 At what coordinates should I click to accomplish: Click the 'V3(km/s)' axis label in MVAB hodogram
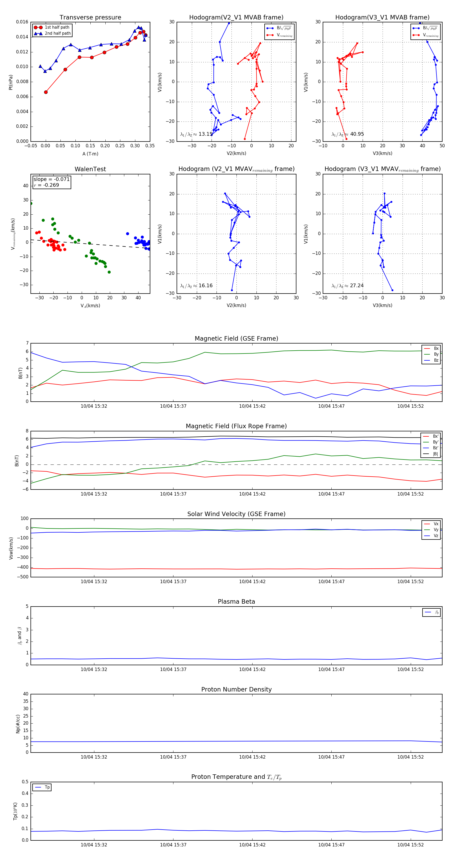coord(382,154)
